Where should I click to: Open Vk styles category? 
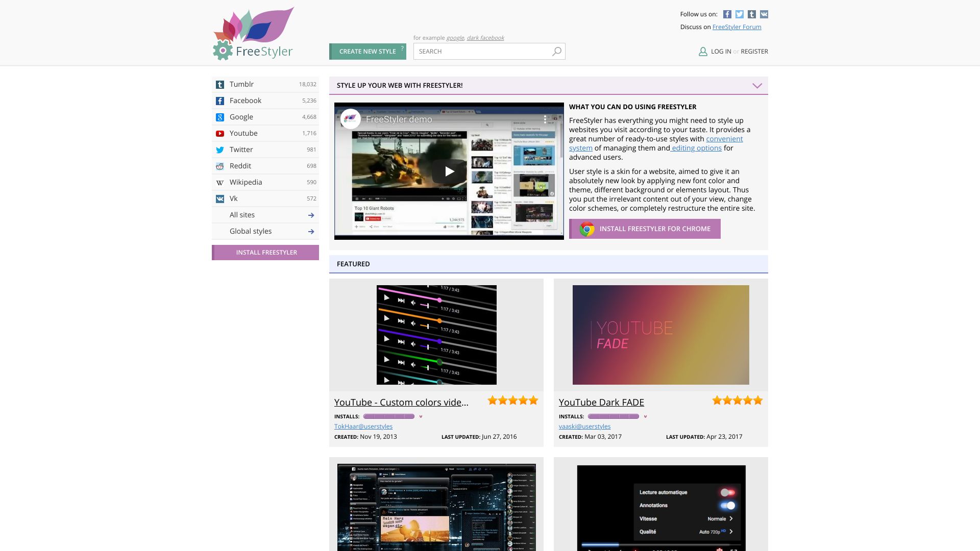[265, 199]
